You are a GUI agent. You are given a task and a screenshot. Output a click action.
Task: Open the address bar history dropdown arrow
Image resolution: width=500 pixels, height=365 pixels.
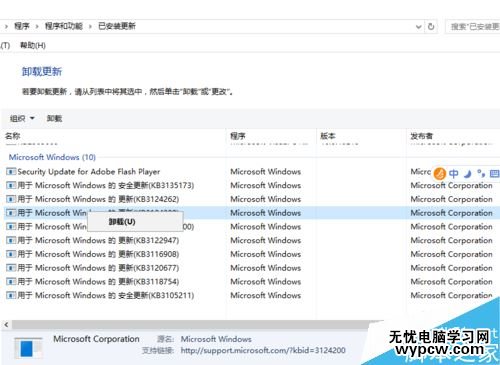coord(418,27)
